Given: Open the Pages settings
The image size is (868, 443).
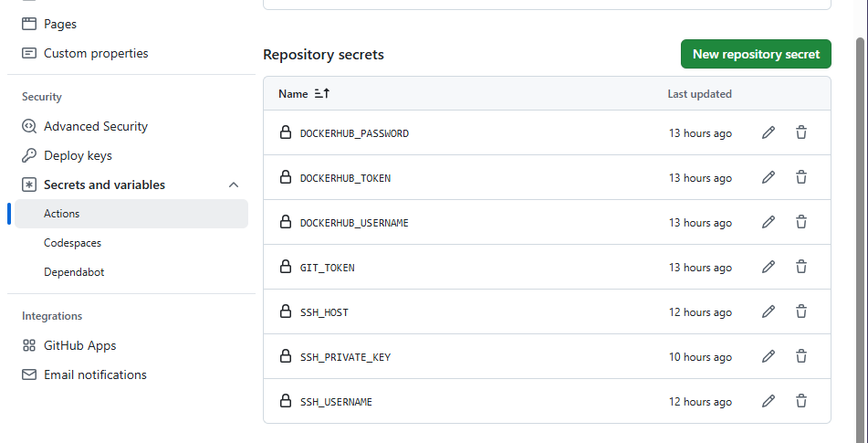Looking at the screenshot, I should click(x=60, y=24).
